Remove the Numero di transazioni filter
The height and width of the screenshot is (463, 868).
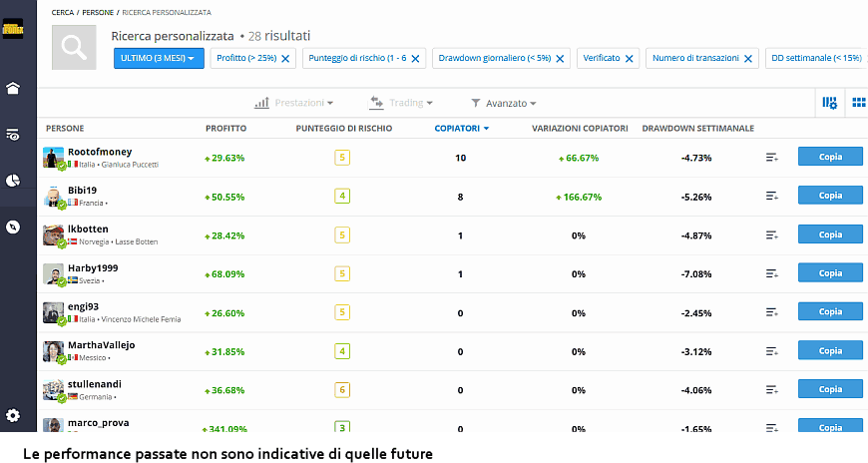(x=748, y=59)
